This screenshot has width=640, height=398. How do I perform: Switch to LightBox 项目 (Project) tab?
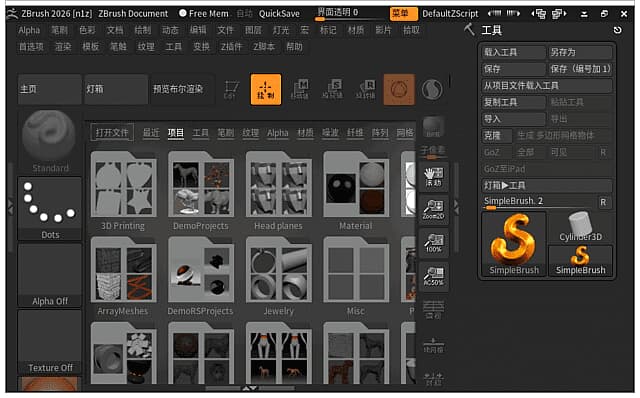176,133
